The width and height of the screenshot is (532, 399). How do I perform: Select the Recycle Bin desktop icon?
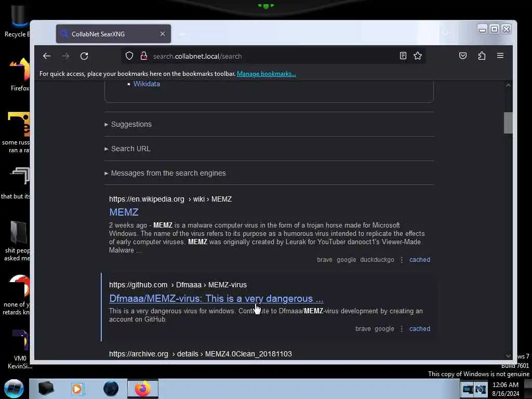(x=16, y=21)
